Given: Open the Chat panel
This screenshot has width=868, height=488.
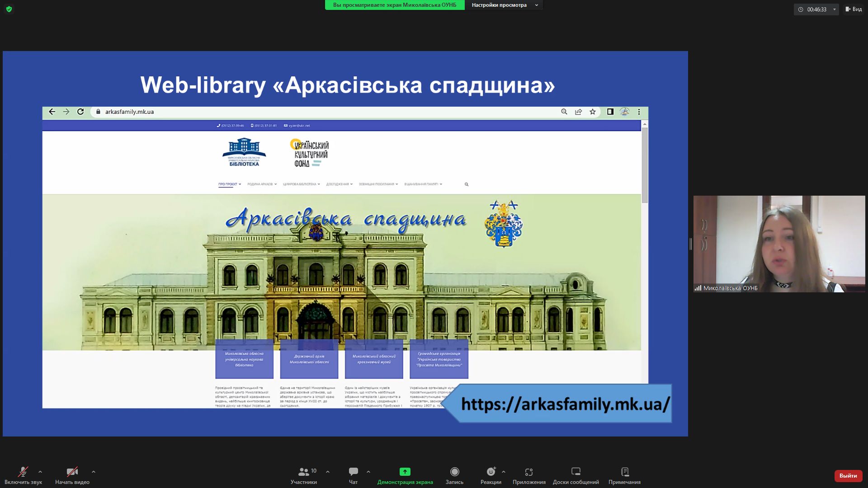Looking at the screenshot, I should [x=353, y=472].
